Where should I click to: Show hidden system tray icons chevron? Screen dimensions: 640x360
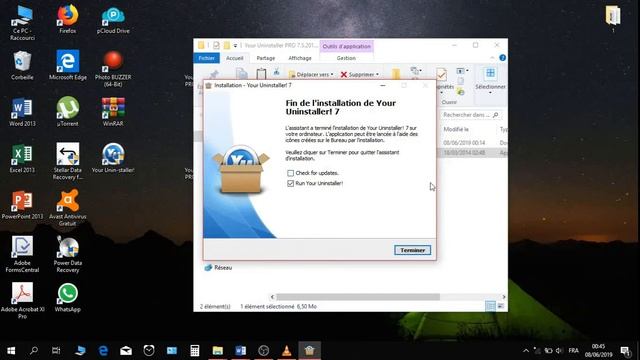tap(526, 351)
